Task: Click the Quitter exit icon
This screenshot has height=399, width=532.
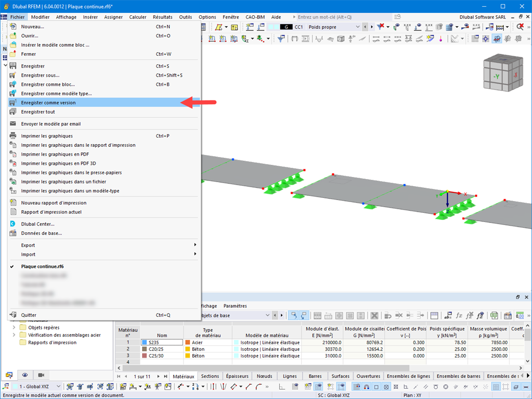Action: (13, 315)
